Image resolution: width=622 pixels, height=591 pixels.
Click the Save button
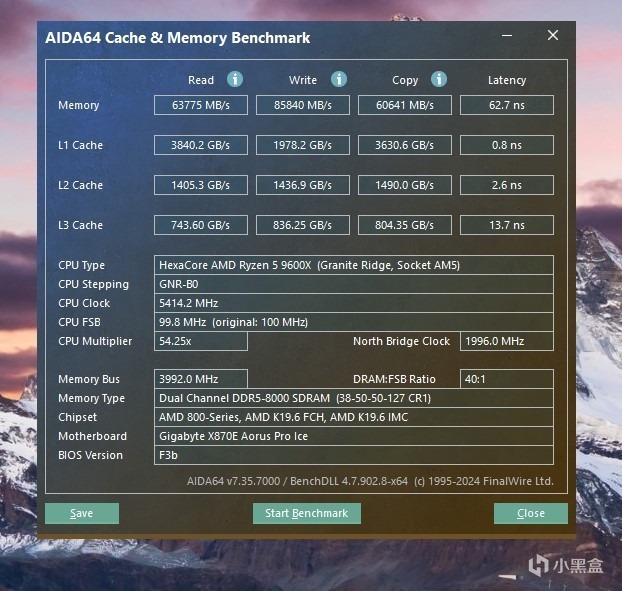pos(82,513)
